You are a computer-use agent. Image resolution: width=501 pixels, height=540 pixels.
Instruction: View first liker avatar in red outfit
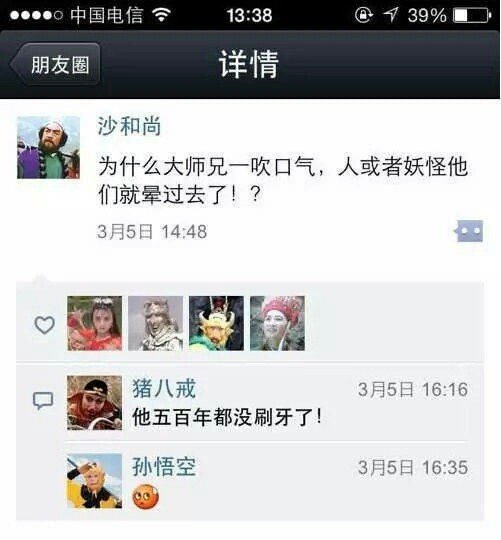point(95,323)
